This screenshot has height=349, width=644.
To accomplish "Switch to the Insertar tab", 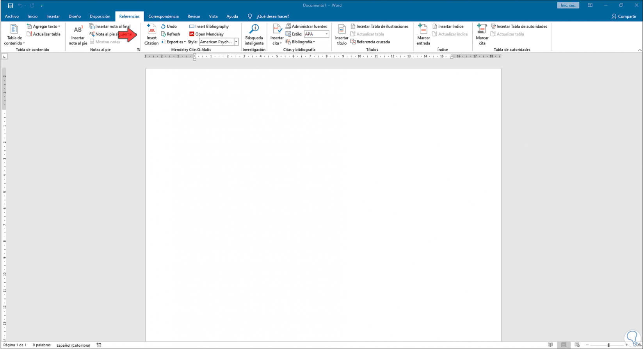I will pyautogui.click(x=53, y=16).
